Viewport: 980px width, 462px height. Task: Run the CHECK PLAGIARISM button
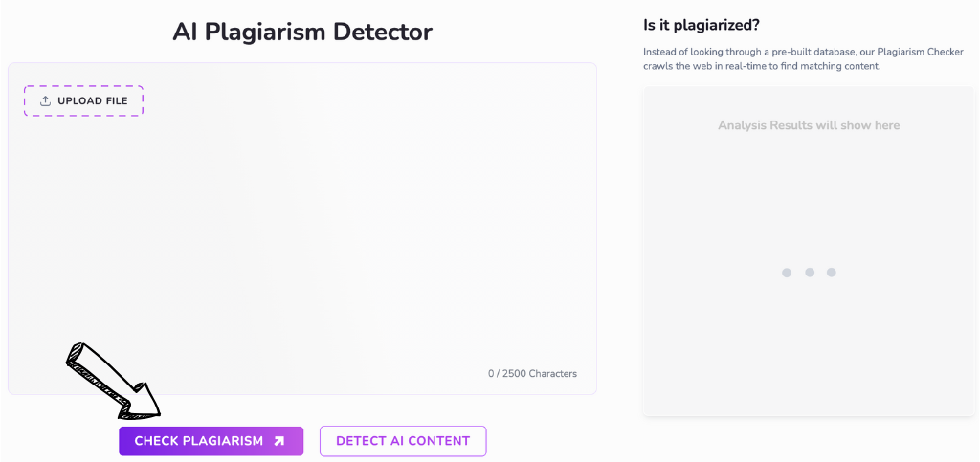[x=199, y=441]
